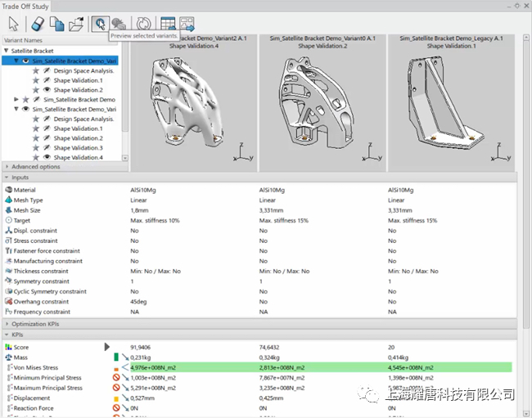Click the open folder toolbar icon
This screenshot has height=418, width=532.
(76, 24)
